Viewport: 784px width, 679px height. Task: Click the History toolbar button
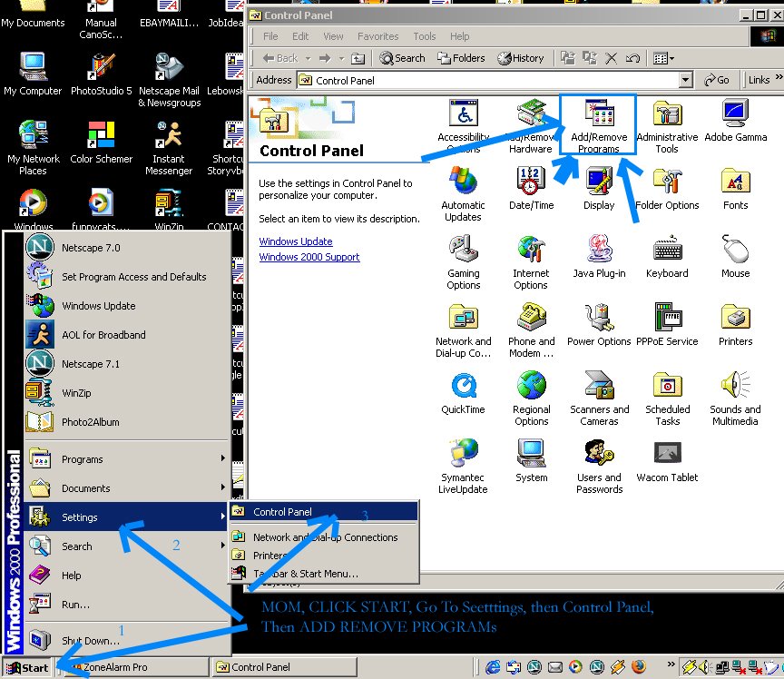click(x=520, y=58)
